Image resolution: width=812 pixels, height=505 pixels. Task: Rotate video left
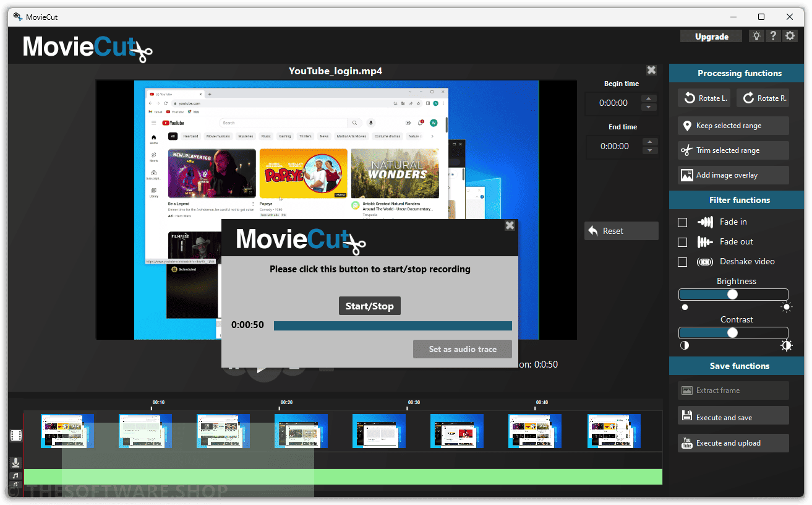pos(705,98)
